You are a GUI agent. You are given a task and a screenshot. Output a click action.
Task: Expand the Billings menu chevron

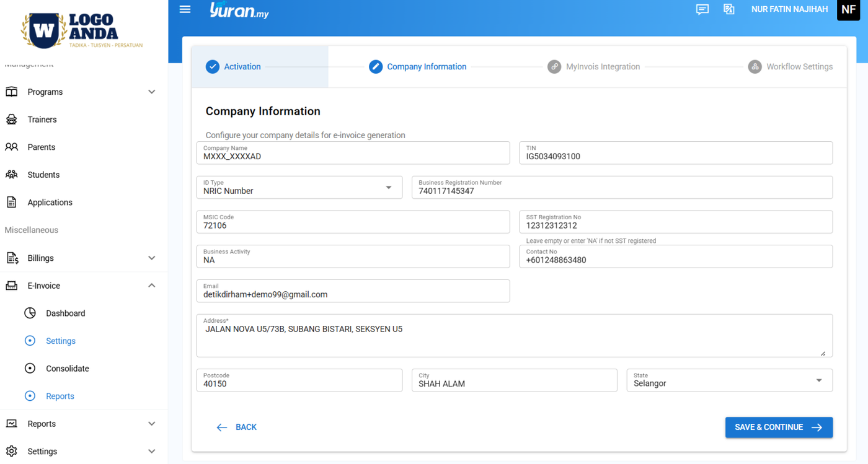[152, 258]
